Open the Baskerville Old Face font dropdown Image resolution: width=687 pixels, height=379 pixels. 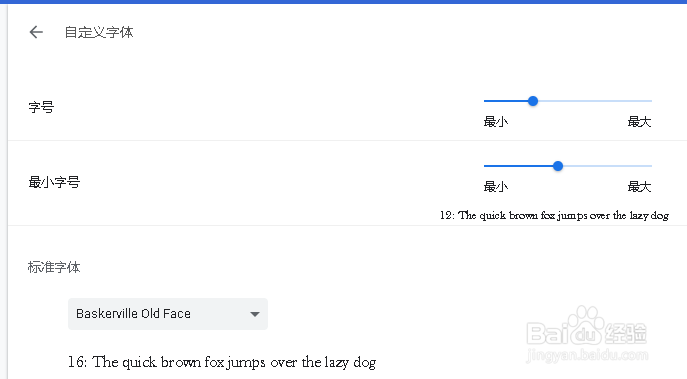[x=168, y=314]
